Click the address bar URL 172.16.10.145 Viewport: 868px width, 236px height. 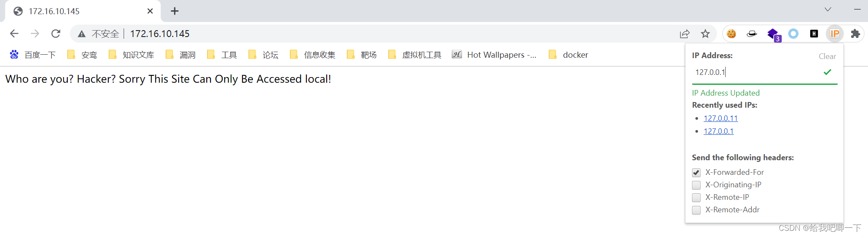click(160, 34)
